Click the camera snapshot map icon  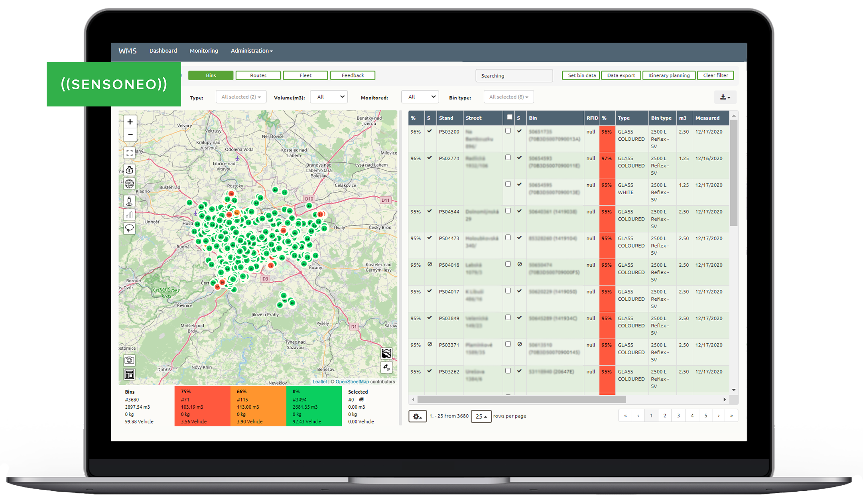click(x=129, y=360)
